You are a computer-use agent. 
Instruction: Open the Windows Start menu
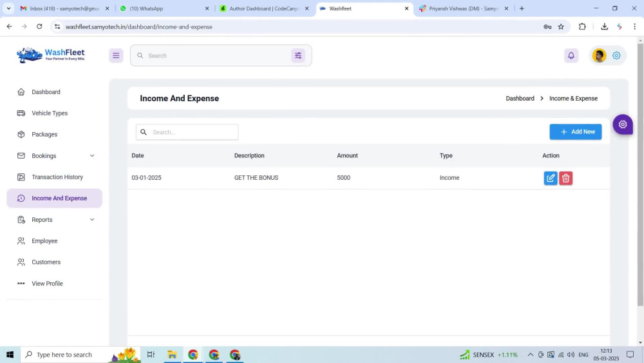point(10,355)
